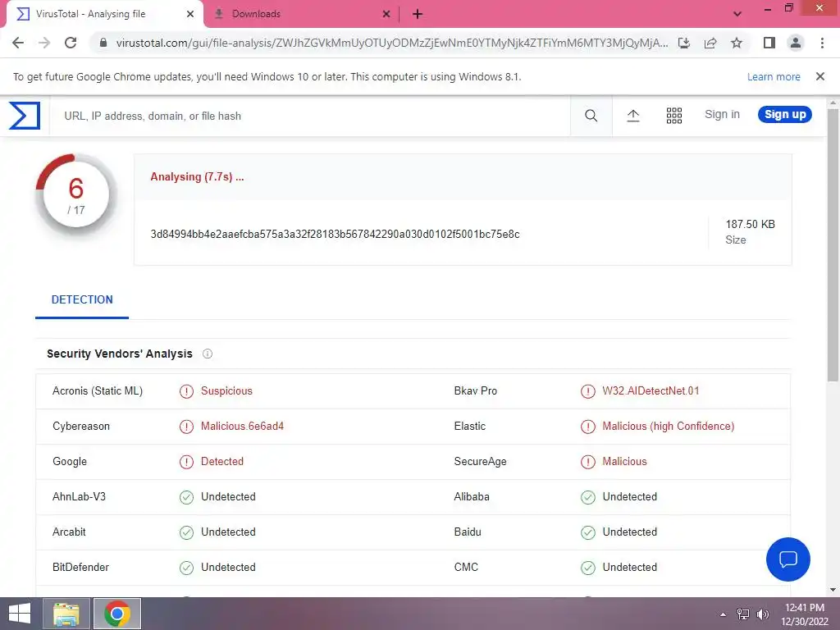
Task: Open the new tab plus button
Action: point(418,14)
